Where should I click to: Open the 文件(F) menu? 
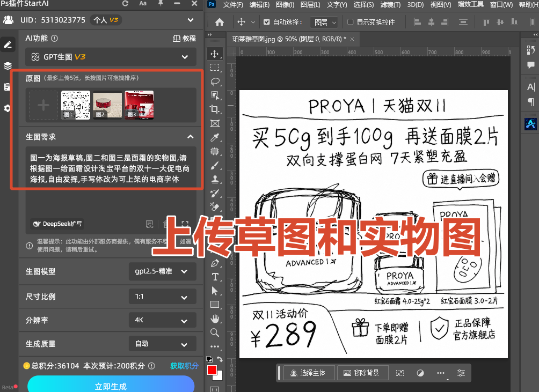pyautogui.click(x=232, y=5)
